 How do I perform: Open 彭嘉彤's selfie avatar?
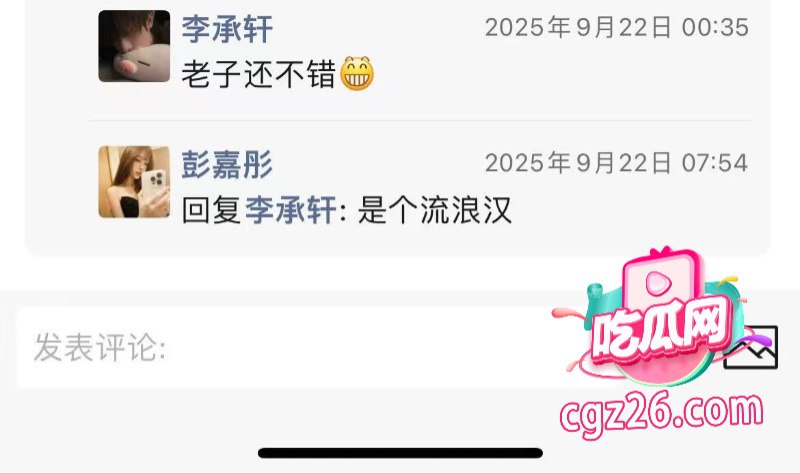(134, 182)
